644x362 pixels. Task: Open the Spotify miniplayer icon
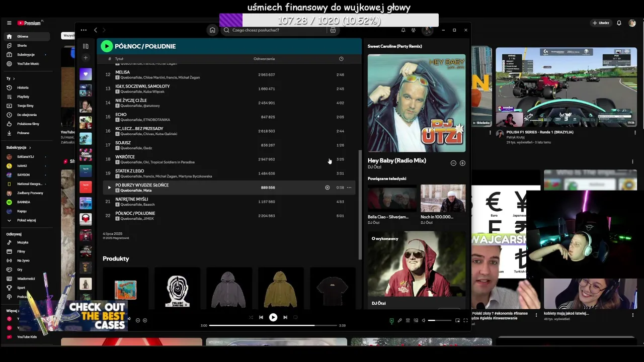point(457,320)
